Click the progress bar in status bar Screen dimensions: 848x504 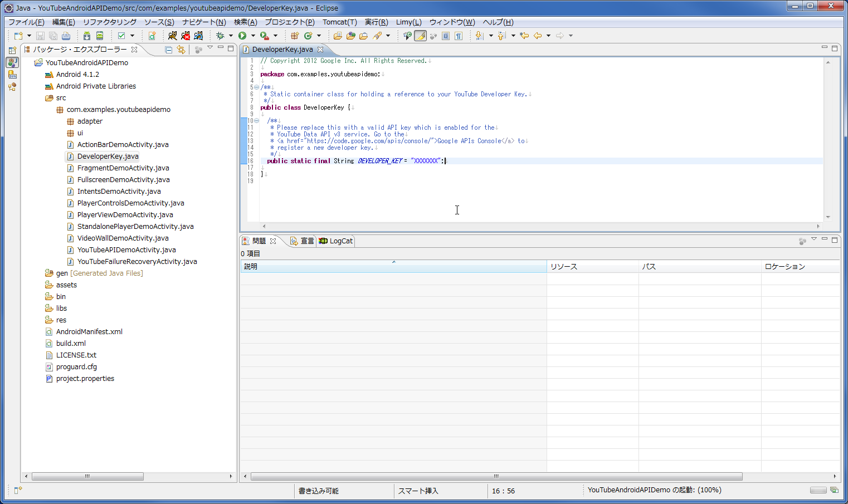(x=818, y=490)
